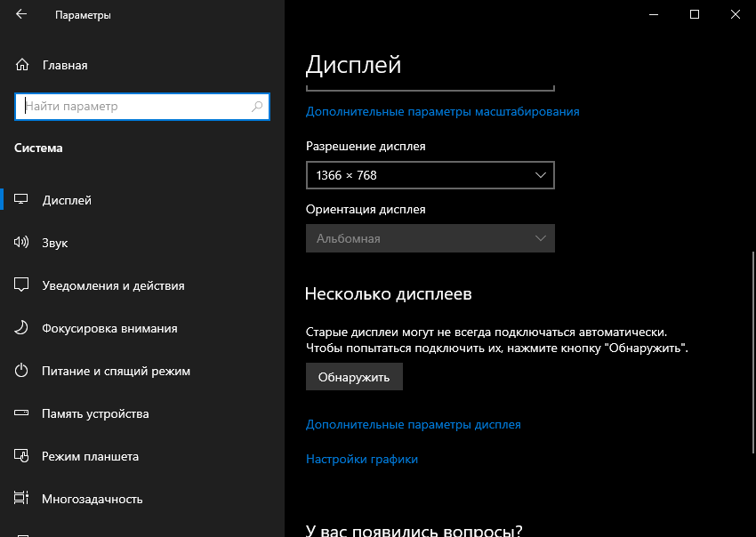Click the resolution dropdown chevron
Screen dimensions: 756x537
[541, 175]
